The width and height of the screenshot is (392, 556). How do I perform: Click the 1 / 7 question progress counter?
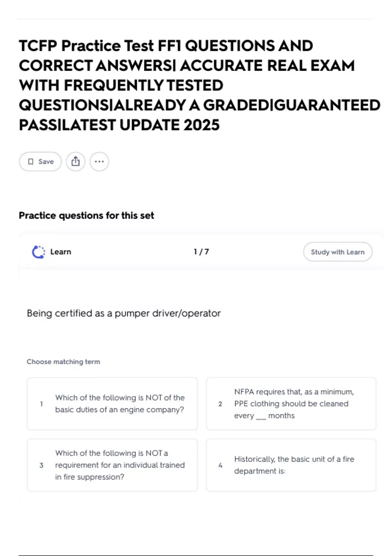[201, 252]
